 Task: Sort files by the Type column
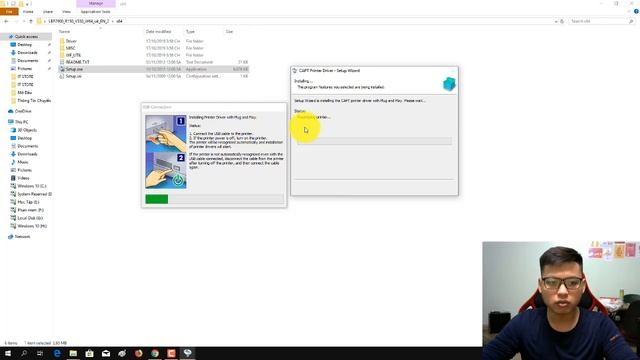190,31
